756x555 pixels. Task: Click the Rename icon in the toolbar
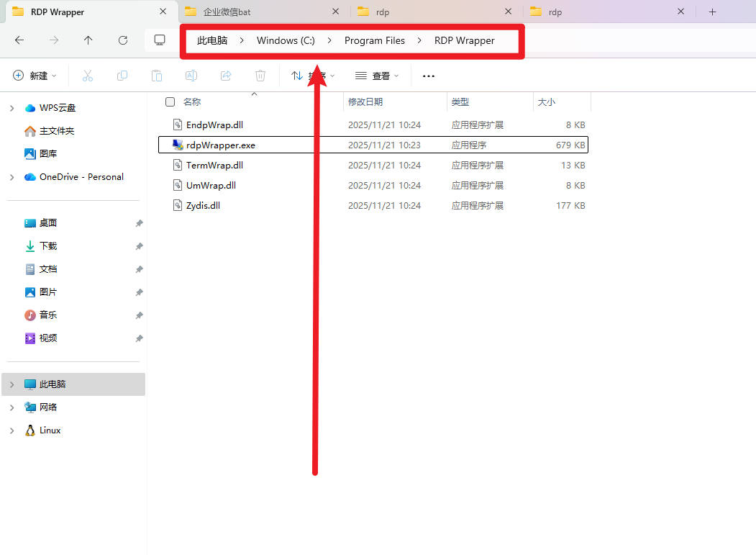(x=191, y=76)
